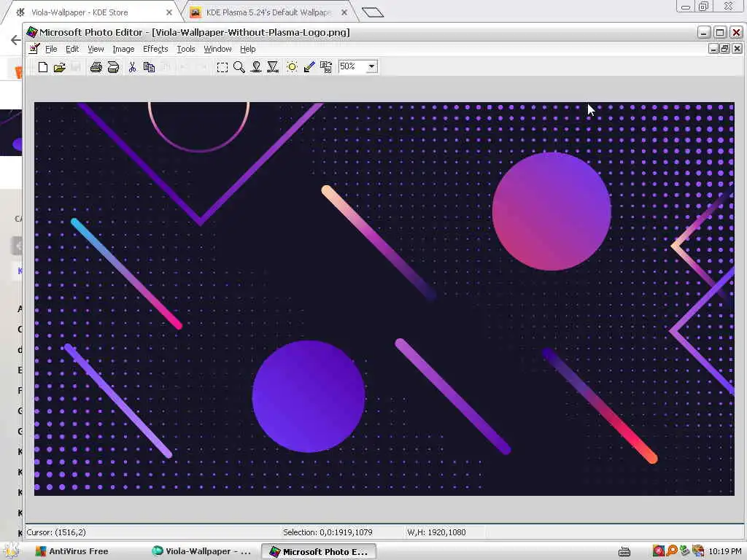
Task: Click the new tab button in browser
Action: pos(373,12)
